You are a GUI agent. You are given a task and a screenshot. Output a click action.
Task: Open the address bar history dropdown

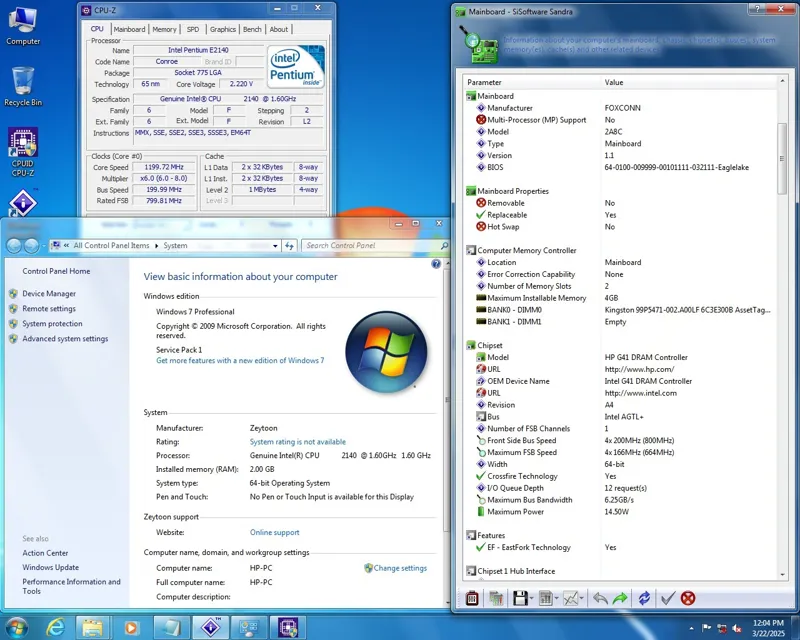(273, 245)
